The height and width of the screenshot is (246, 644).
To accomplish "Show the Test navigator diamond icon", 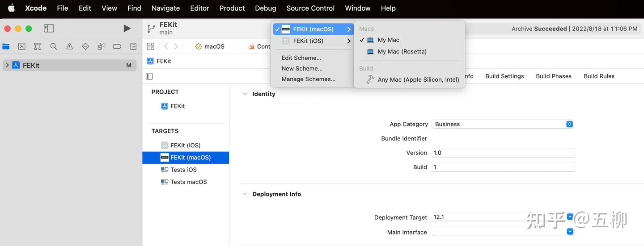I will pyautogui.click(x=85, y=46).
